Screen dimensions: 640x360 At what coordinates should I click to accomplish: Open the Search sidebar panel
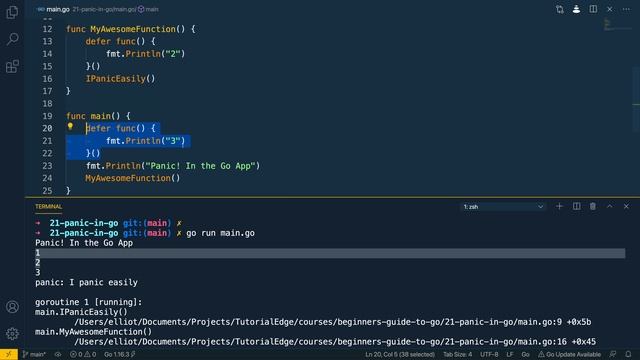coord(12,39)
